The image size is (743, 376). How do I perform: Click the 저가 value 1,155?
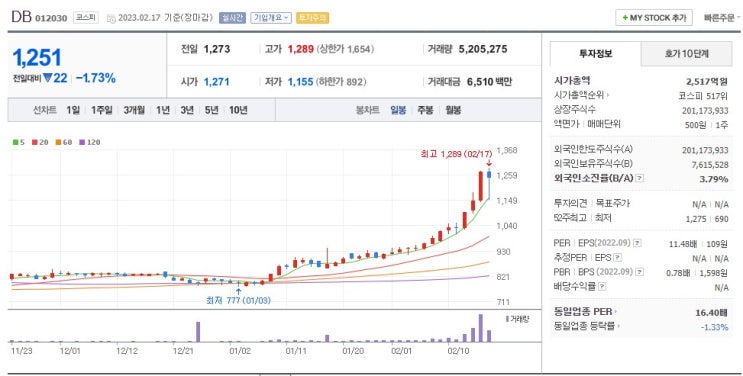[300, 82]
